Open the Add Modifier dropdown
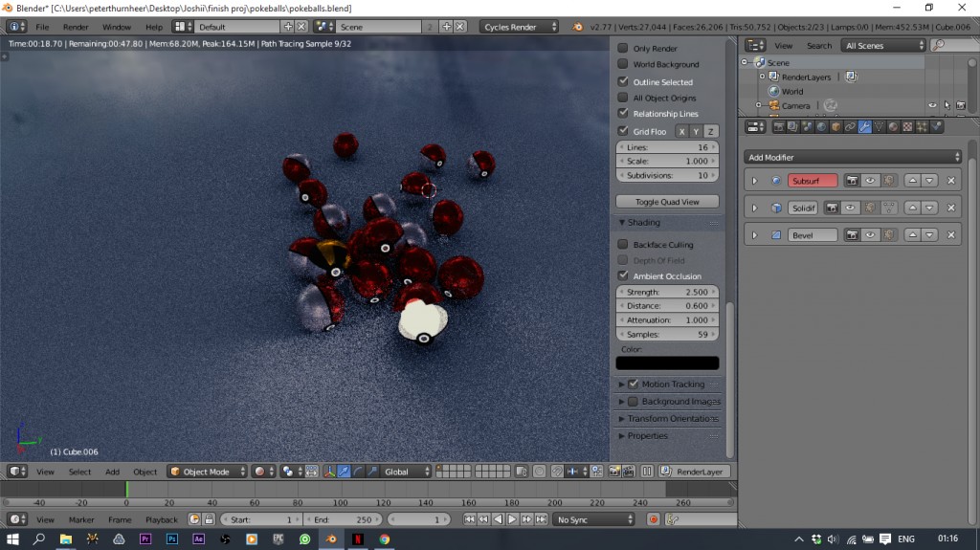This screenshot has width=980, height=550. point(852,157)
